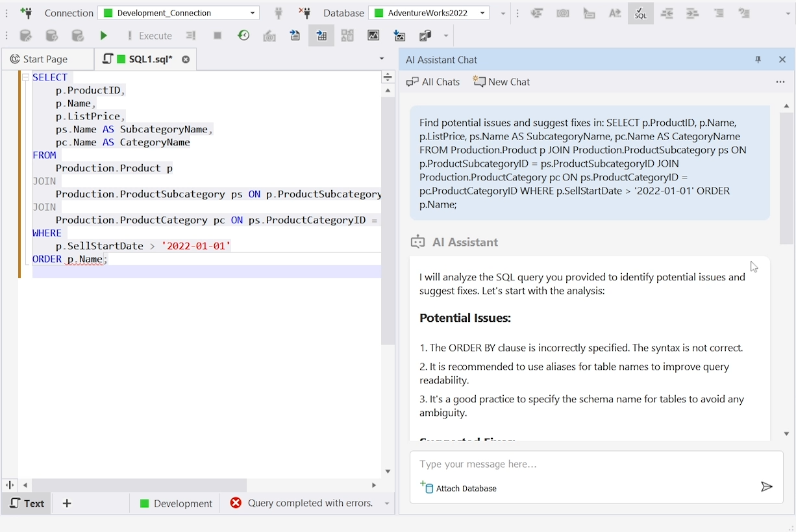Image resolution: width=796 pixels, height=532 pixels.
Task: Open the Database dropdown showing AdventureWorks2022
Action: click(x=429, y=13)
